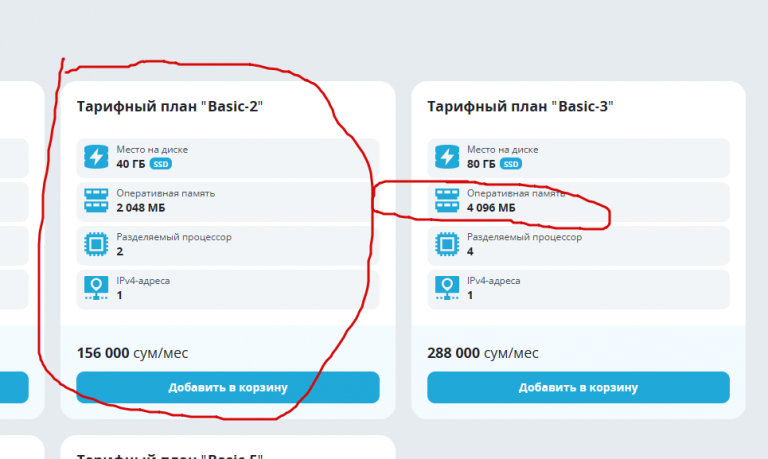Image resolution: width=768 pixels, height=459 pixels.
Task: Click processor count 4 in Basic-3
Action: pos(470,252)
